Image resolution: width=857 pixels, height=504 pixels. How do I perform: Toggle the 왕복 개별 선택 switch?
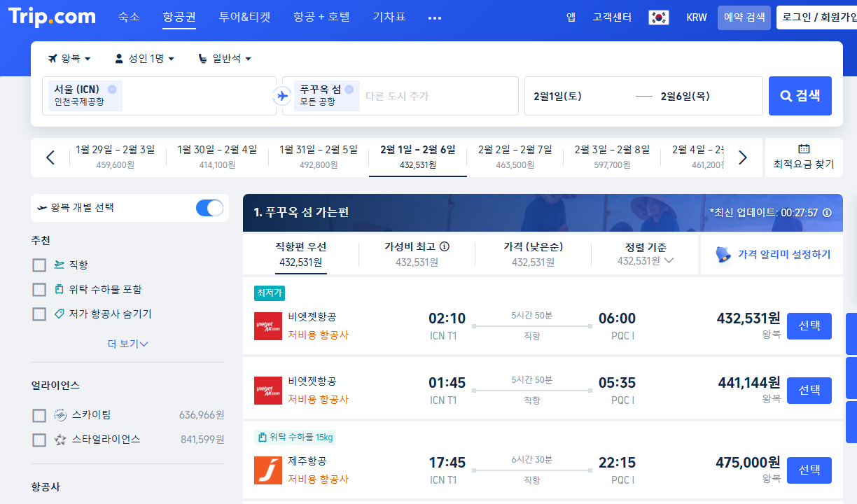pos(209,208)
